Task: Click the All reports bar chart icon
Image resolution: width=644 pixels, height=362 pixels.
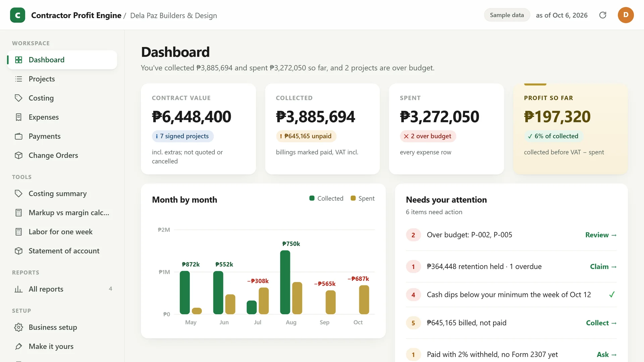Action: pos(19,289)
